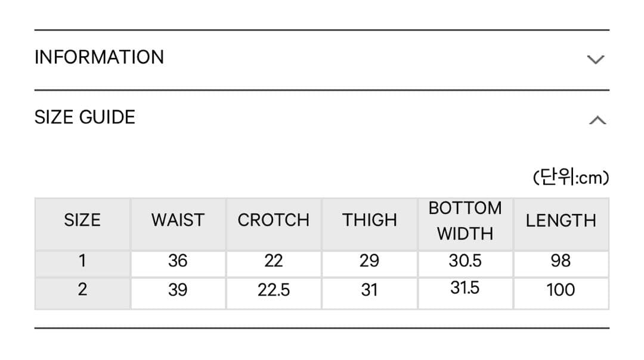644x360 pixels.
Task: Select the size 2 row label
Action: coord(82,290)
